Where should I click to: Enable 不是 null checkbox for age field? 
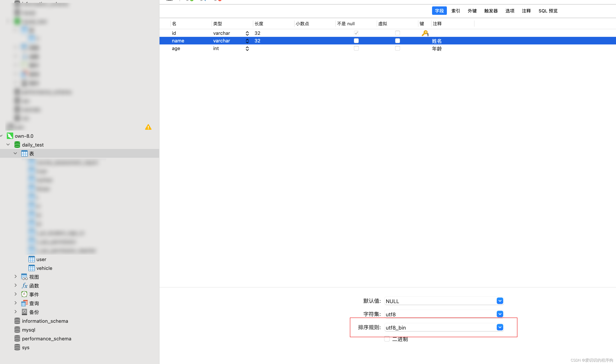point(356,48)
